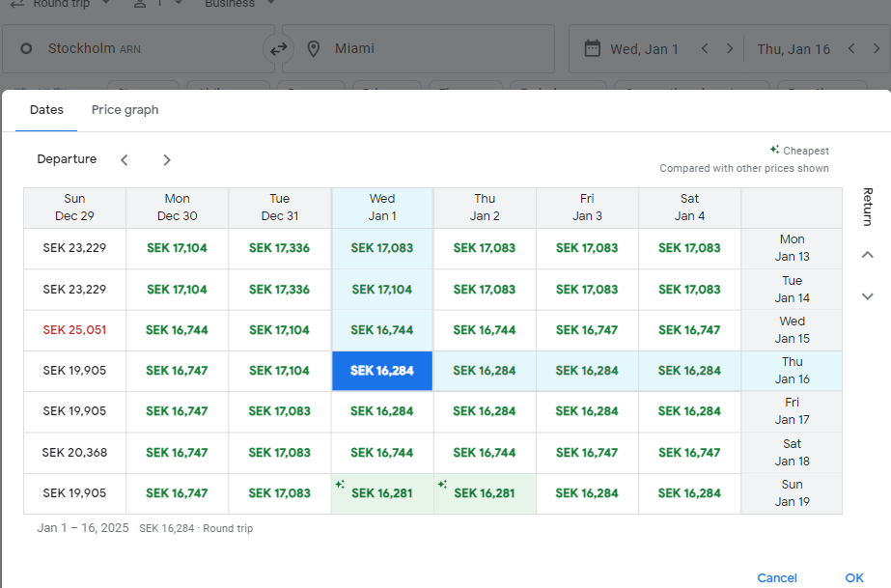Move return date Jan 16 back one day
Viewport: 891px width, 588px height.
pos(850,49)
